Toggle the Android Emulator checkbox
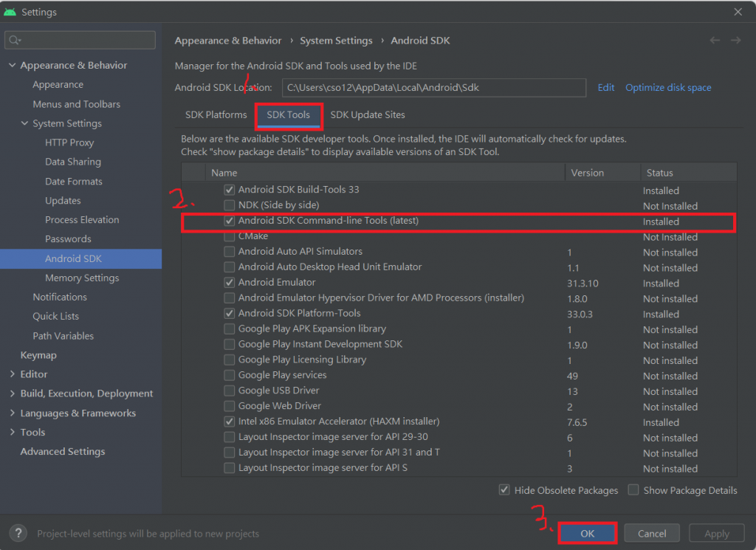756x550 pixels. [230, 283]
